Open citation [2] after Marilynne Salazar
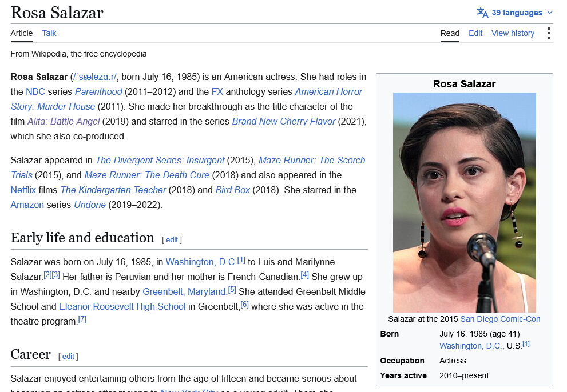Screen dimensions: 567x392 [47, 275]
